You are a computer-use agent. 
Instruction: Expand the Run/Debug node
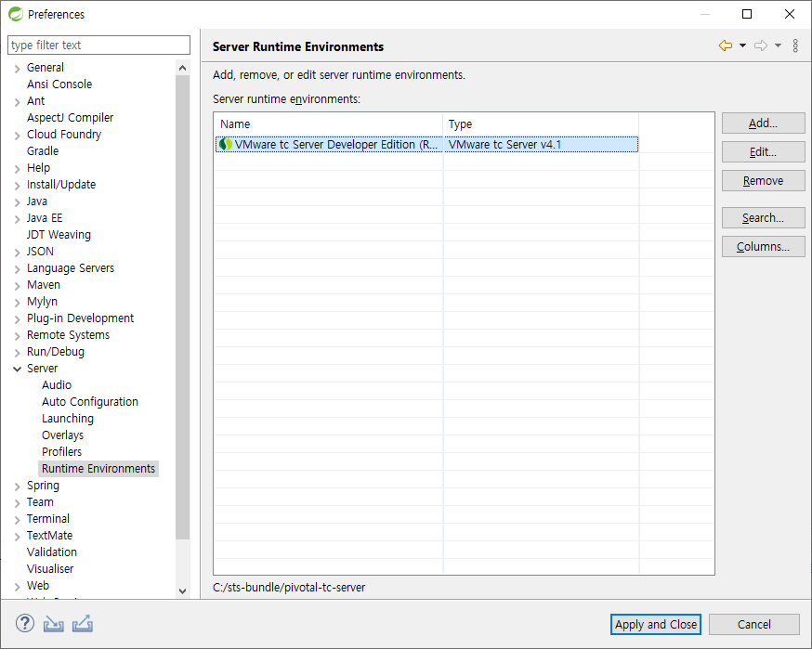[x=17, y=353]
